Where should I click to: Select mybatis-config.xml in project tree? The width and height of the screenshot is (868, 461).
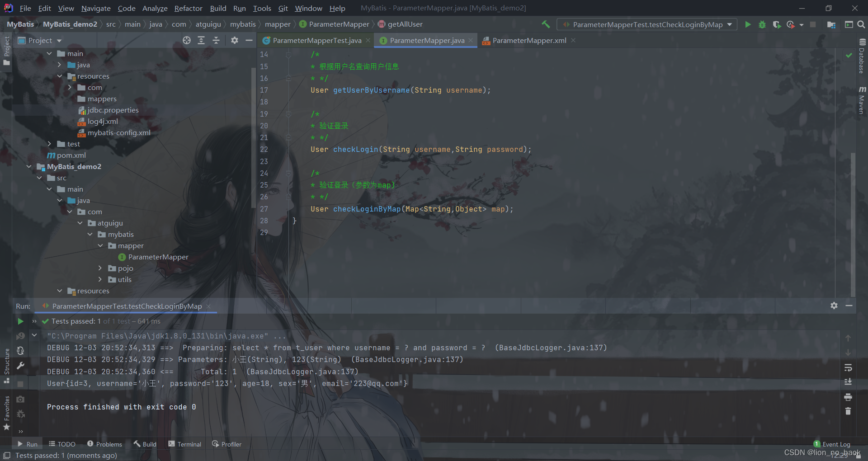pos(119,132)
